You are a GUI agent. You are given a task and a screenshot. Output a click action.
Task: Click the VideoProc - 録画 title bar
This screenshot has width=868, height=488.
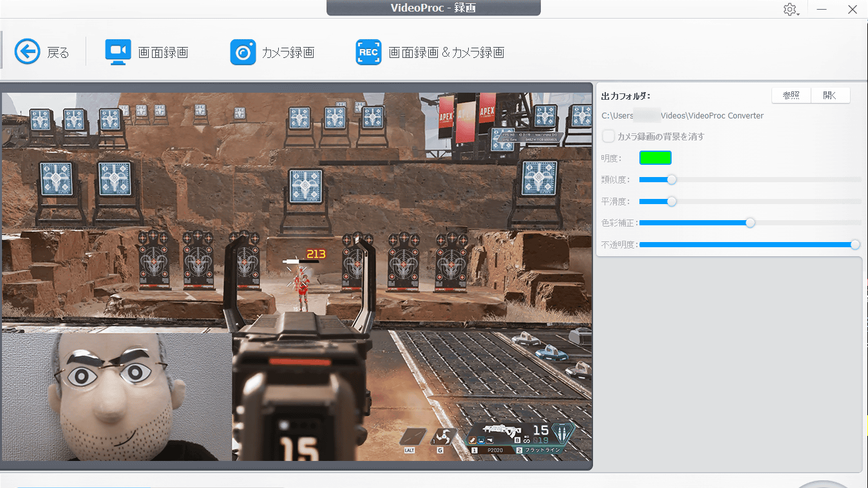pos(433,8)
